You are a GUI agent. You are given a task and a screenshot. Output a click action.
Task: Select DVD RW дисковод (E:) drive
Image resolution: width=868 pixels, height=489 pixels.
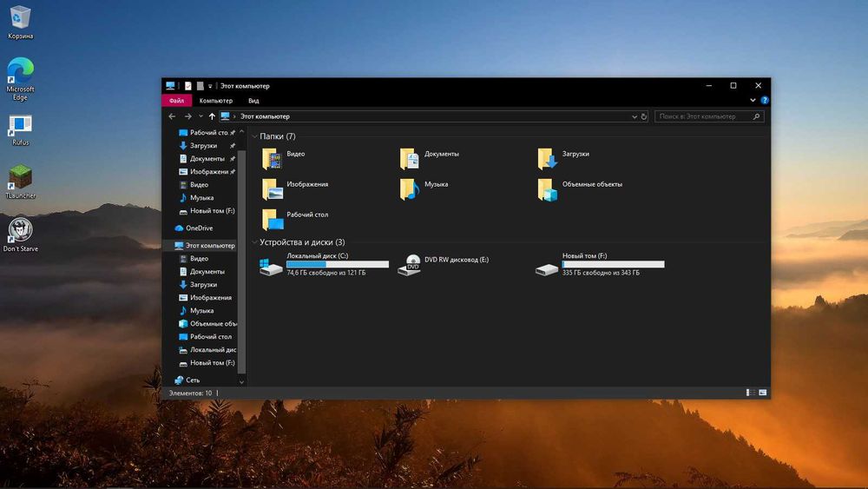(x=444, y=264)
